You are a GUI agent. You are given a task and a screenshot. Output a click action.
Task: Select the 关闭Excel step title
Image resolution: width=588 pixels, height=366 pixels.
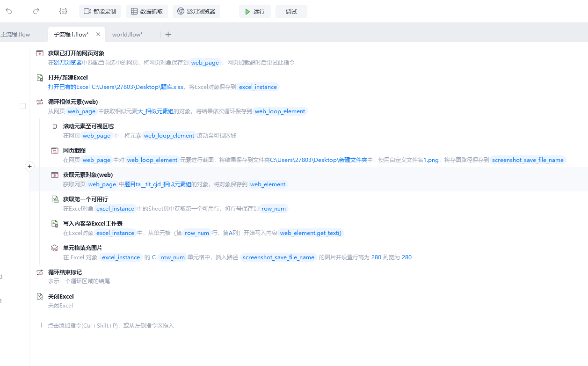click(x=61, y=296)
